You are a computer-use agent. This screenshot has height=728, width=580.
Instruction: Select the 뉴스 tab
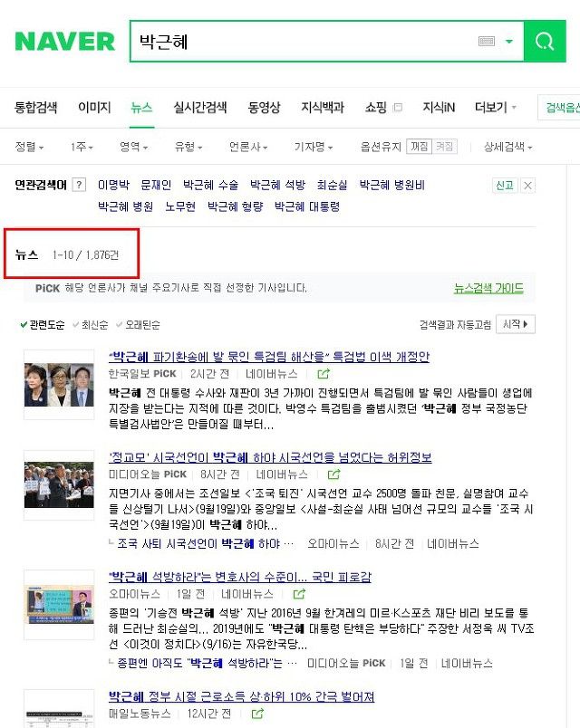point(141,108)
